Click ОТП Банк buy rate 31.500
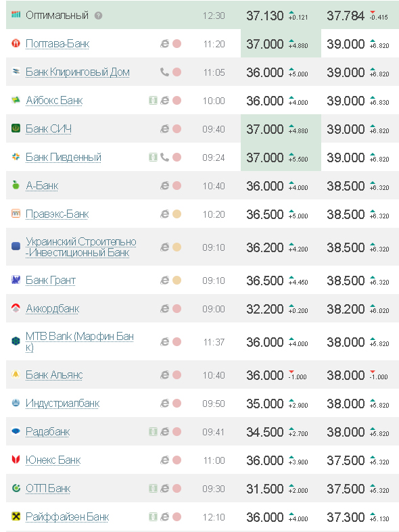The width and height of the screenshot is (399, 532). coord(264,489)
